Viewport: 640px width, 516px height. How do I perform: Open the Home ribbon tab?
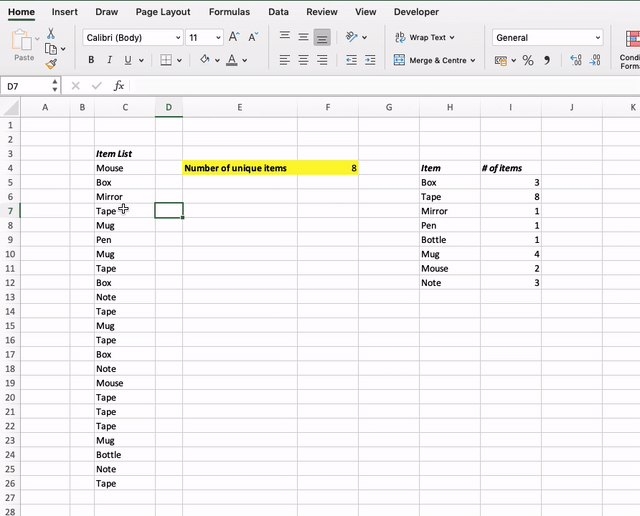click(21, 12)
